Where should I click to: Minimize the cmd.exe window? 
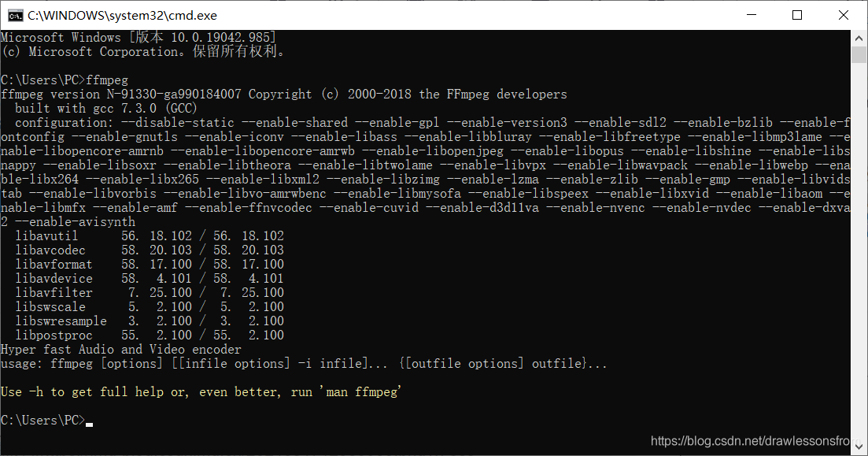pyautogui.click(x=752, y=15)
